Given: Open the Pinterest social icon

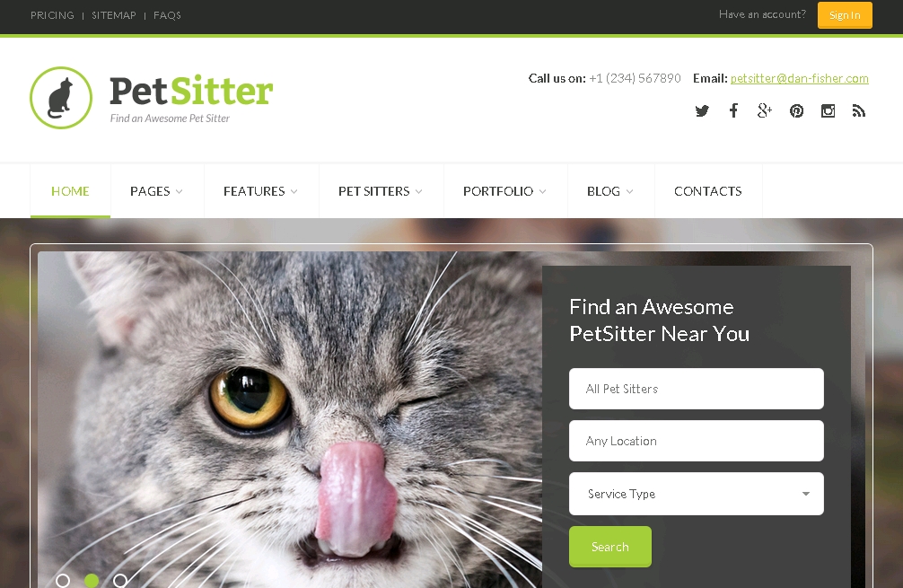Looking at the screenshot, I should click(x=796, y=110).
